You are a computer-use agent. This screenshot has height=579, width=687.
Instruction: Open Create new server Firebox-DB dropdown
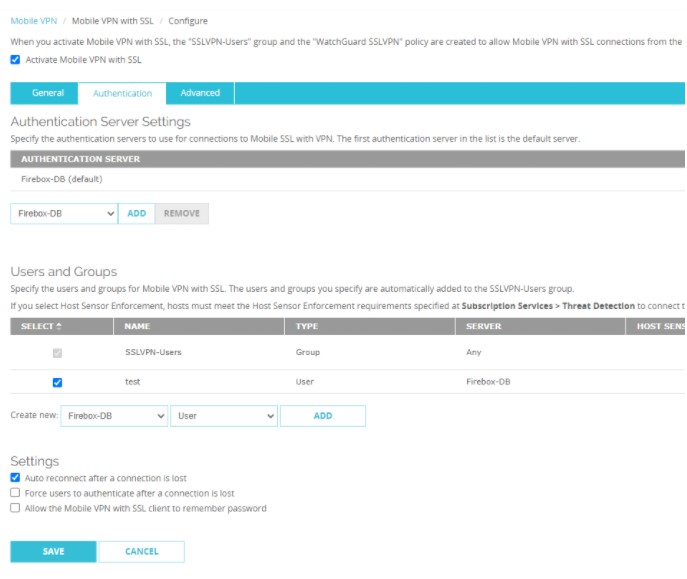coord(114,416)
